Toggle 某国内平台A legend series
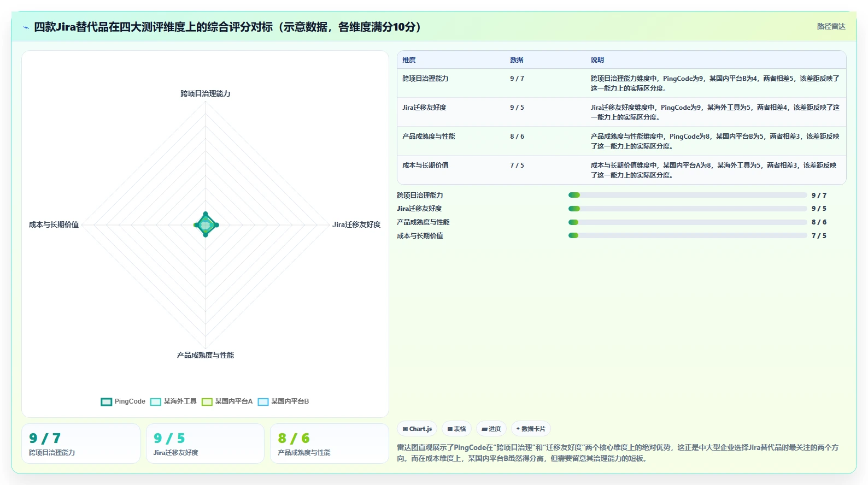The width and height of the screenshot is (868, 485). [227, 401]
